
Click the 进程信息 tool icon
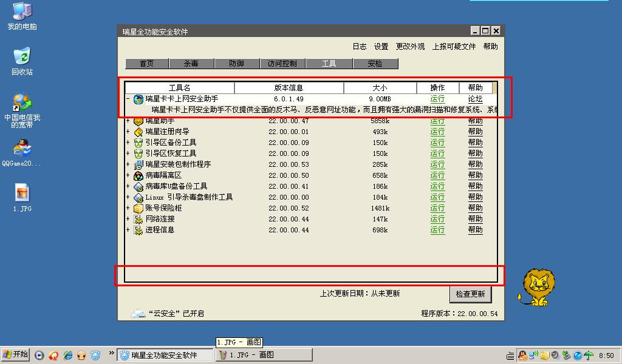tap(138, 230)
